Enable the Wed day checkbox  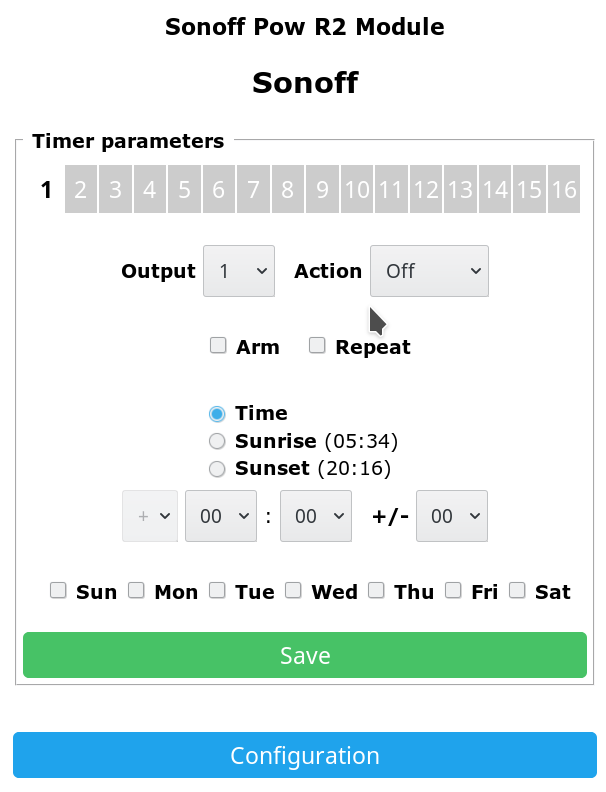click(294, 591)
